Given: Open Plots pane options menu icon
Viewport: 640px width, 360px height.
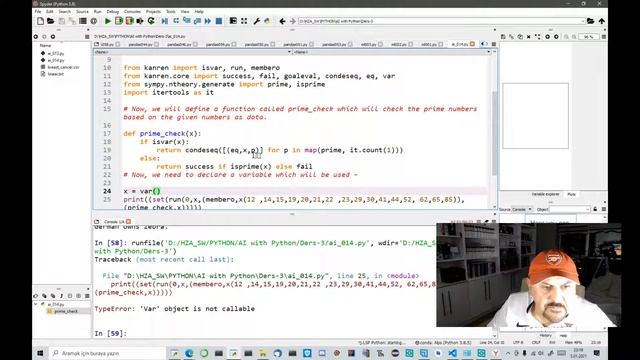Looking at the screenshot, I should click(x=604, y=37).
